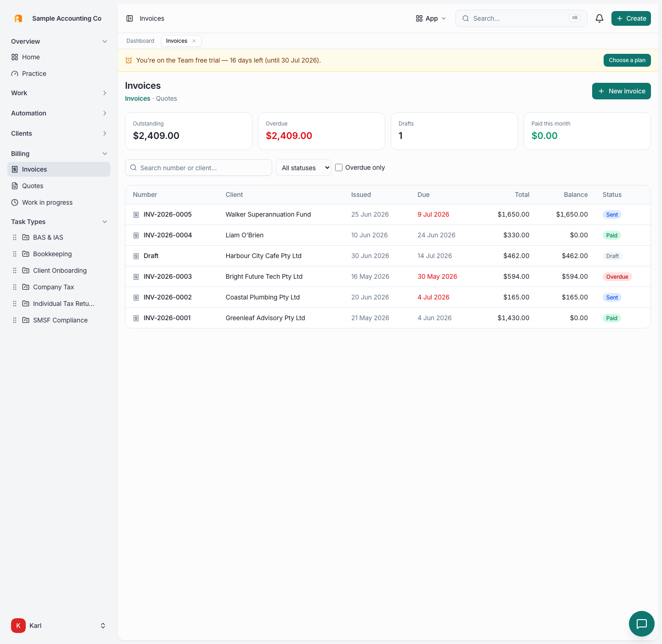Click the Paid this month card
Image resolution: width=662 pixels, height=644 pixels.
tap(587, 131)
